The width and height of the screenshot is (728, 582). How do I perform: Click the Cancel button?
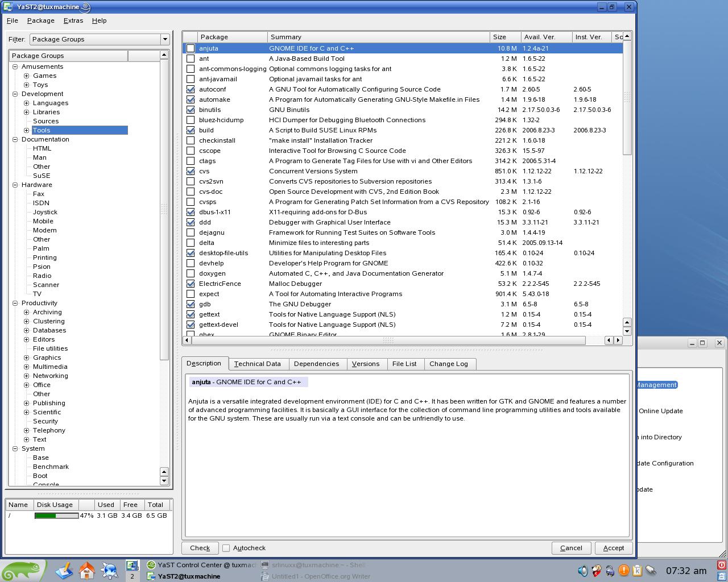click(x=571, y=548)
